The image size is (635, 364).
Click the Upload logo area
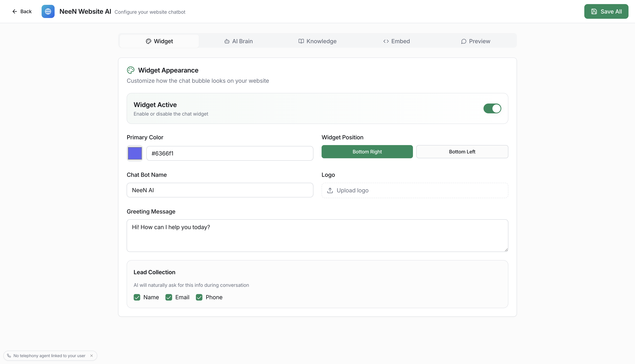click(x=415, y=191)
